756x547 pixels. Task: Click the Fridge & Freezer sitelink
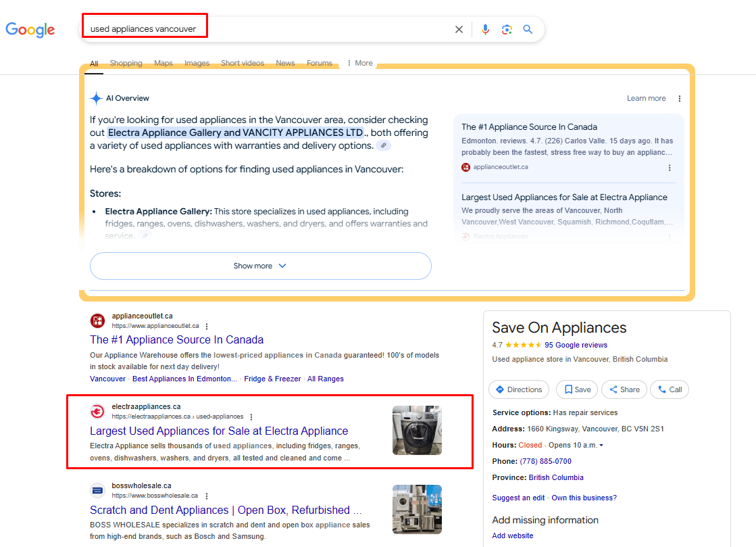click(x=272, y=379)
